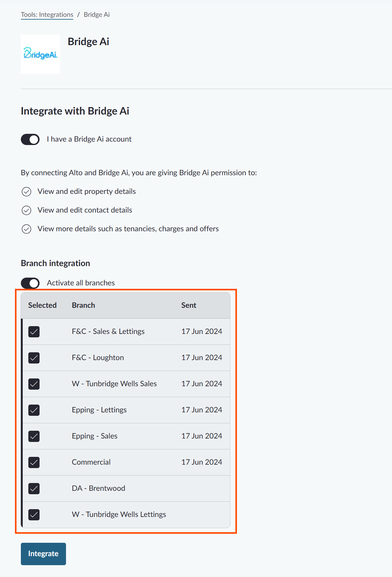Select the 'DA - Brentwood' branch name
The height and width of the screenshot is (577, 392).
98,488
